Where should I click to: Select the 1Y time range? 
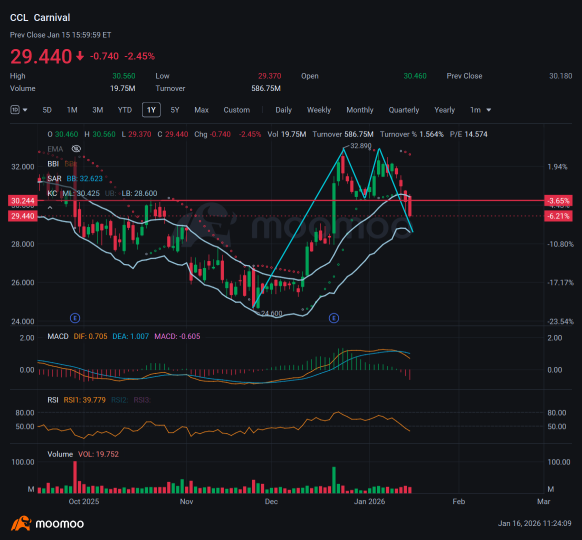151,110
